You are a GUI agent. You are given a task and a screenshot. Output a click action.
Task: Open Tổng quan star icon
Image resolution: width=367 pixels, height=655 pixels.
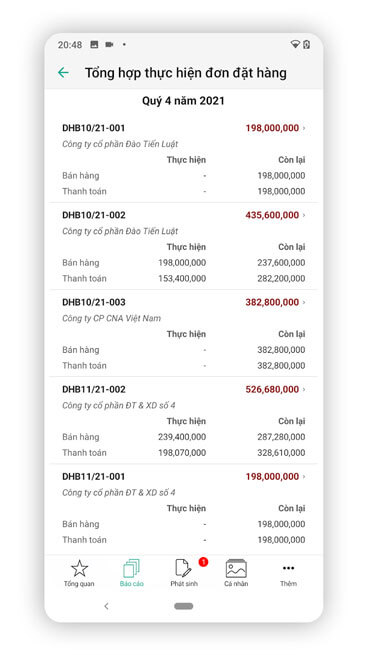79,569
